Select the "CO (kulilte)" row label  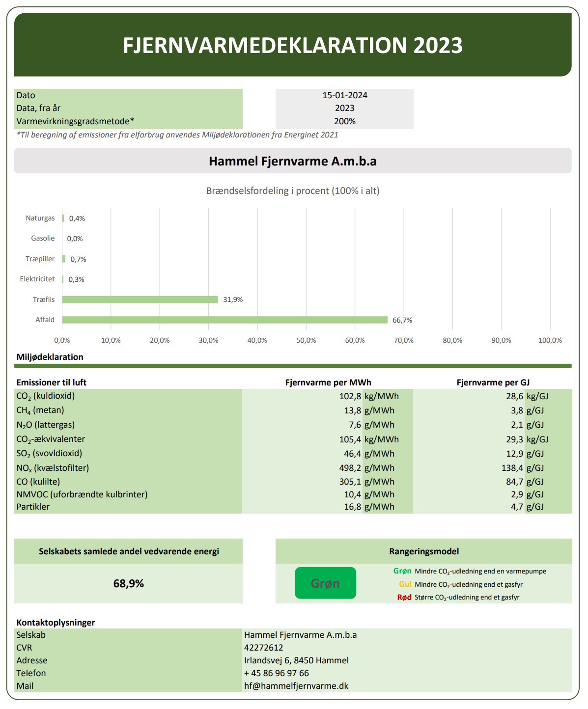click(x=38, y=482)
